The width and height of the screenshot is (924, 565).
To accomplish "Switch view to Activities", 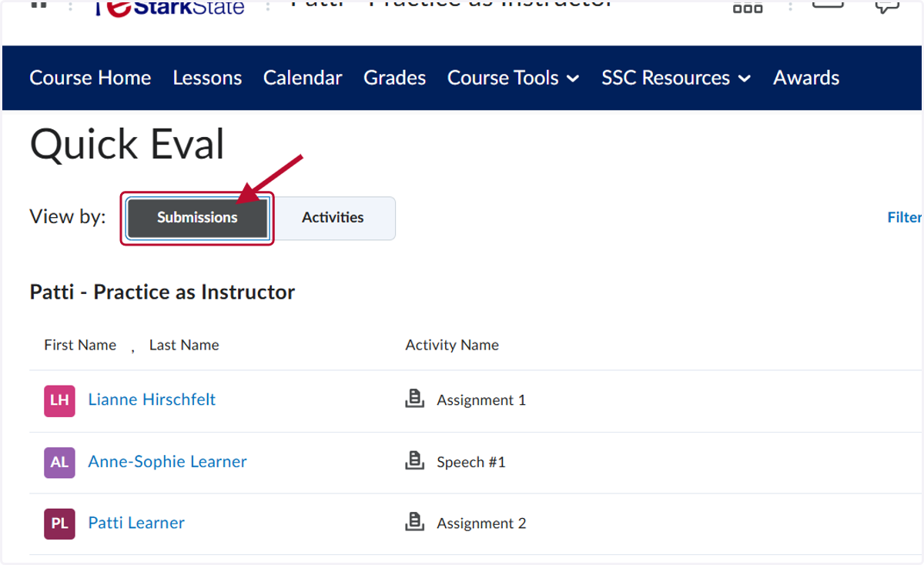I will click(333, 218).
